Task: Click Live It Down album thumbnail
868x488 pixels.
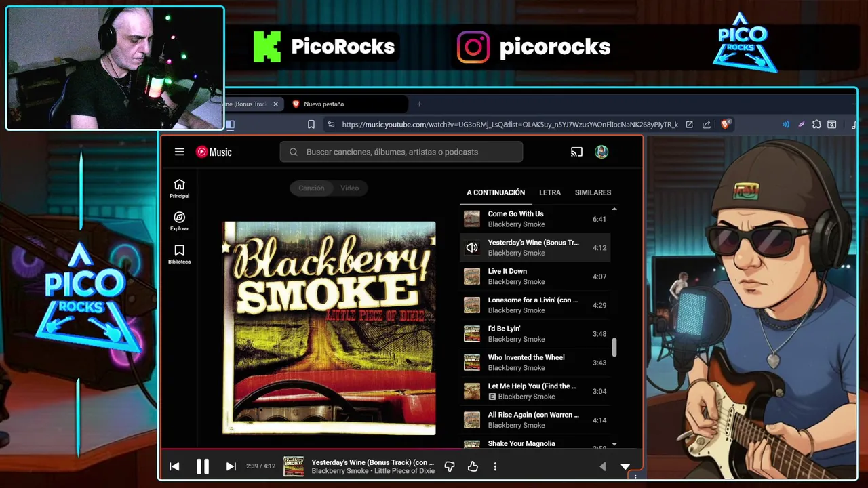Action: [472, 277]
